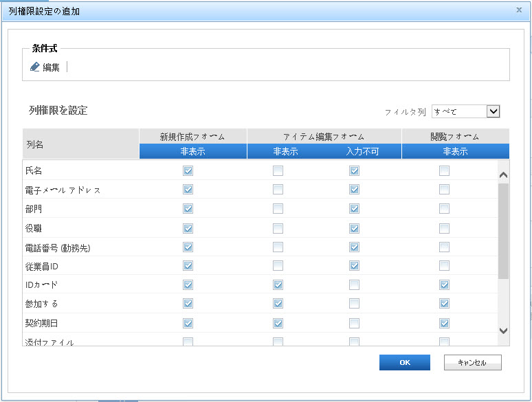Uncheck 氏名 new form 非表示 checkbox
The image size is (532, 402).
(188, 171)
